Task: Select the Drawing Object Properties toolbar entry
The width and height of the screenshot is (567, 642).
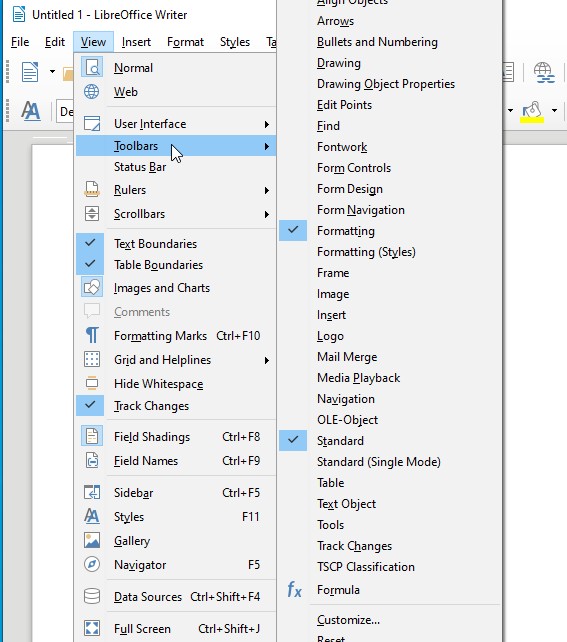Action: point(389,84)
